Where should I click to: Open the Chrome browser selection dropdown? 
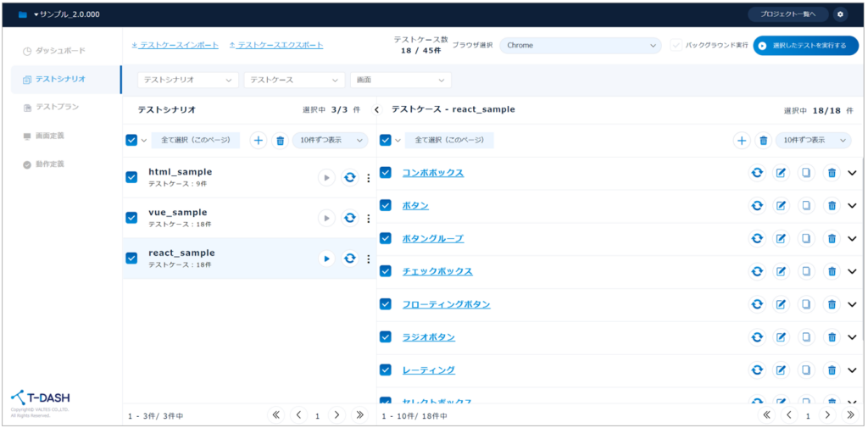point(580,45)
